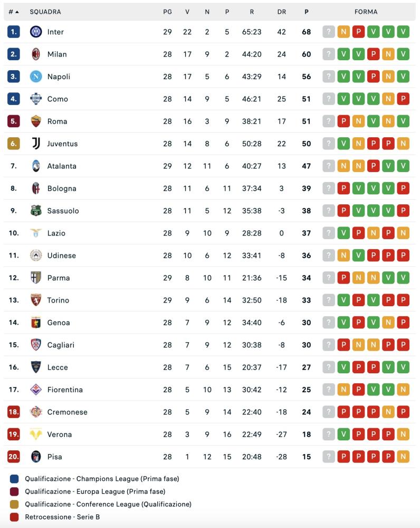Viewport: 420px width, 528px height.
Task: Open Juventus via its logo icon
Action: [x=36, y=144]
